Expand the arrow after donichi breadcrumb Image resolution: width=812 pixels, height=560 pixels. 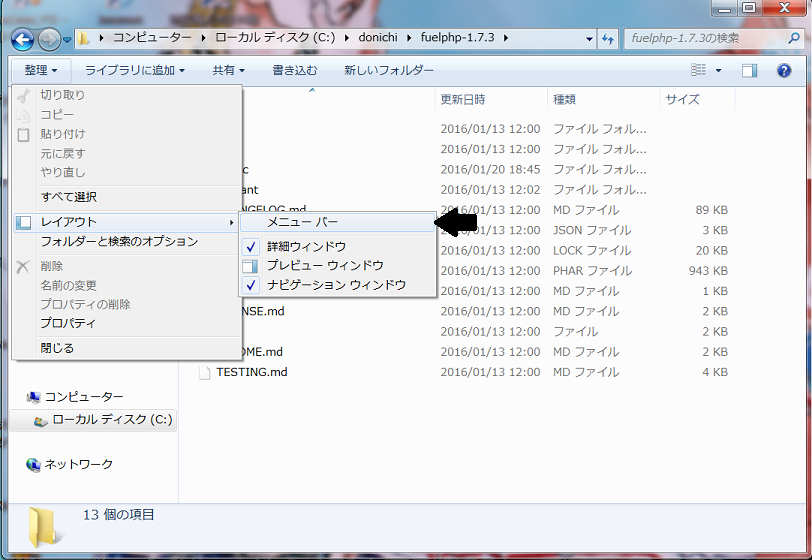(409, 38)
